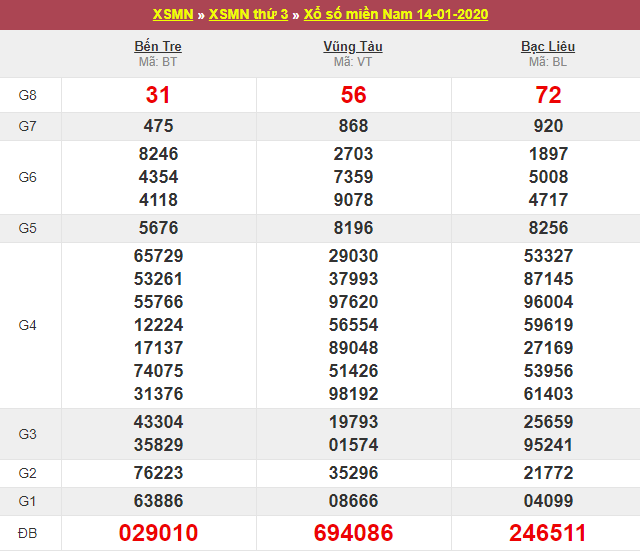The height and width of the screenshot is (554, 640).
Task: Click G4 value 53327
Action: pyautogui.click(x=548, y=256)
